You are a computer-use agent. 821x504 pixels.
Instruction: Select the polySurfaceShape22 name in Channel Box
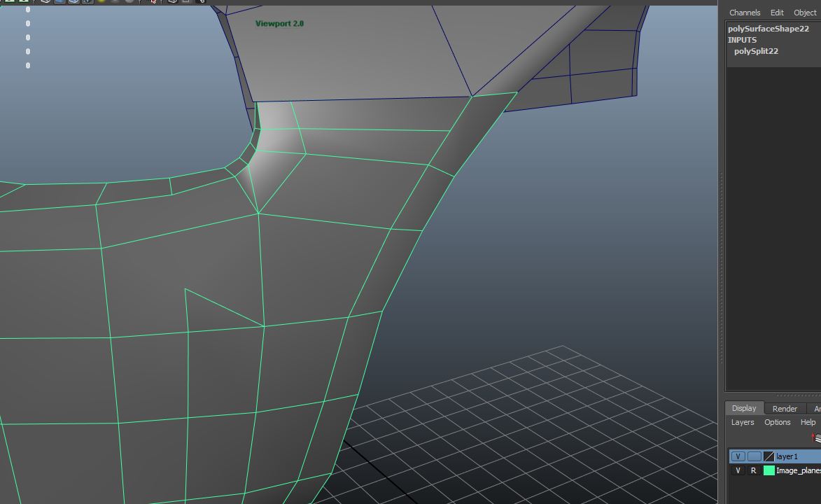pyautogui.click(x=768, y=29)
